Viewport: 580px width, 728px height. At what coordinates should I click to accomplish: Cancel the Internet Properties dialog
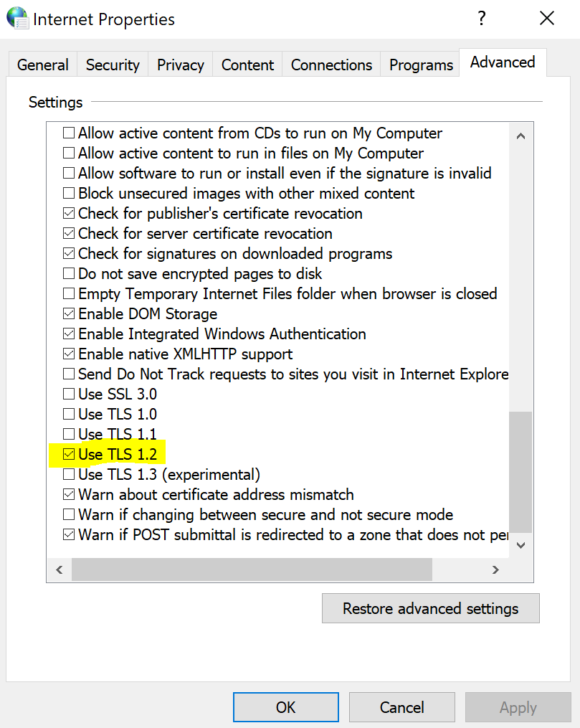(401, 707)
